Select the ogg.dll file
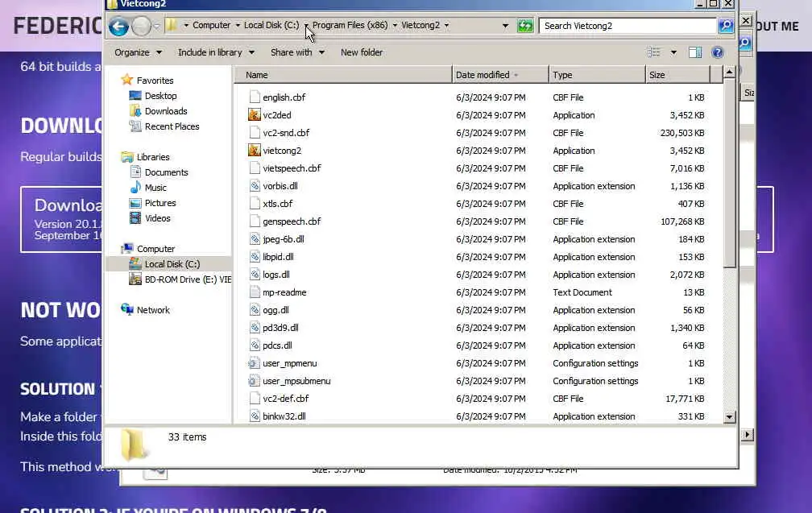This screenshot has width=812, height=513. click(275, 310)
